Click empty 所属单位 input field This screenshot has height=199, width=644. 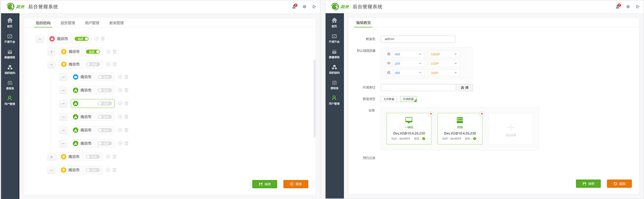pos(418,87)
